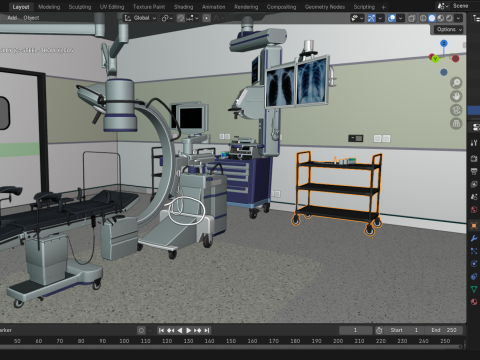Click the blue Z axis on navigation gizmo
The width and height of the screenshot is (480, 360).
pos(444,43)
